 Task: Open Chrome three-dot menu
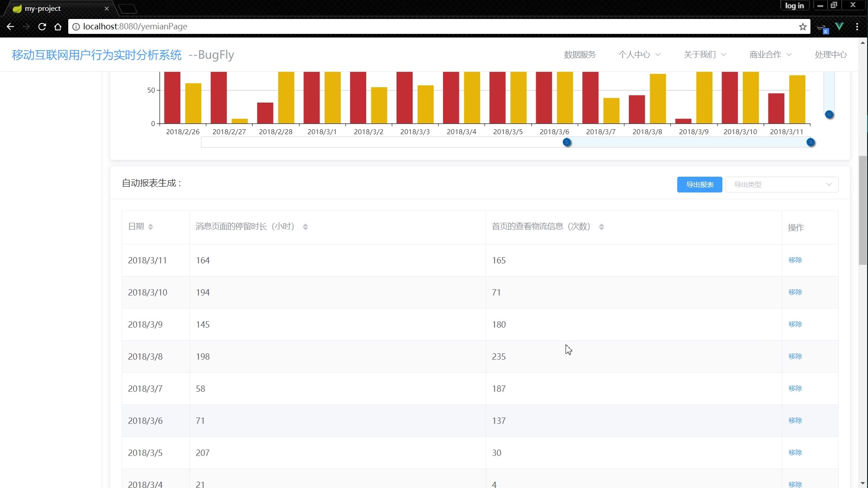click(857, 27)
